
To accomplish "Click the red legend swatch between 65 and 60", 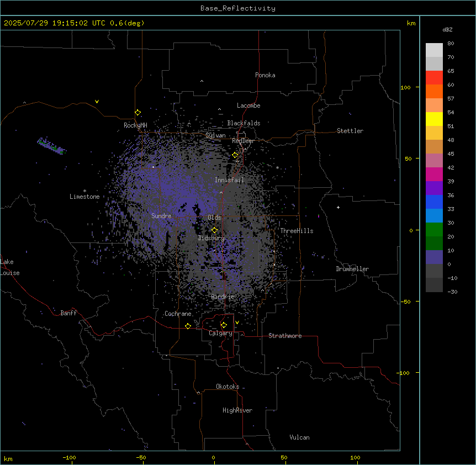I will click(434, 78).
